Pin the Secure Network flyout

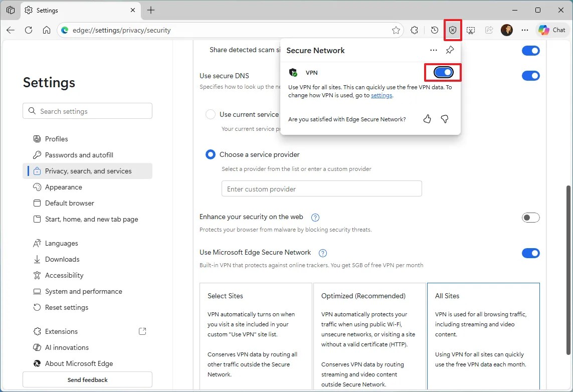(450, 50)
